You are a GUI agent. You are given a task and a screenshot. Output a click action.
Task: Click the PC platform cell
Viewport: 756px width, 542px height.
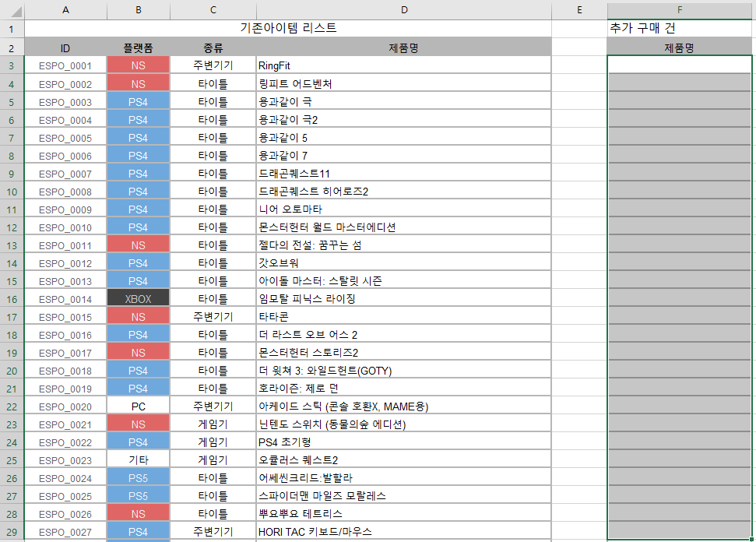pyautogui.click(x=139, y=406)
